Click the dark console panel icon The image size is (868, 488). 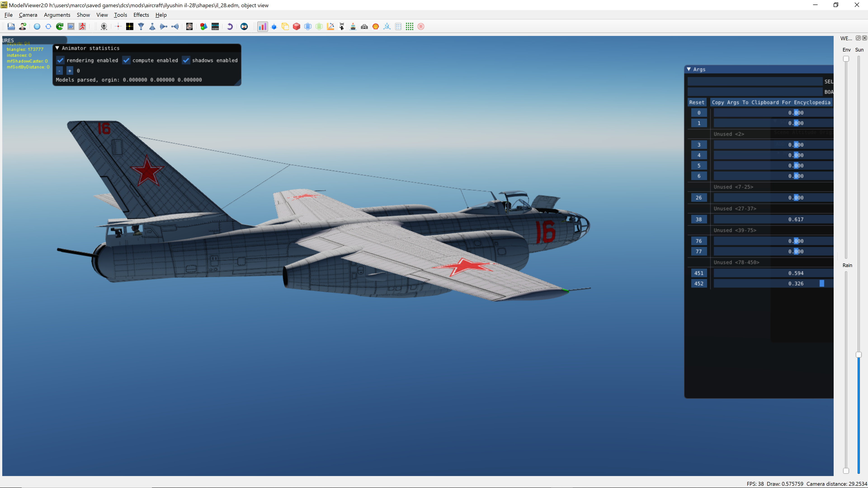pos(215,27)
